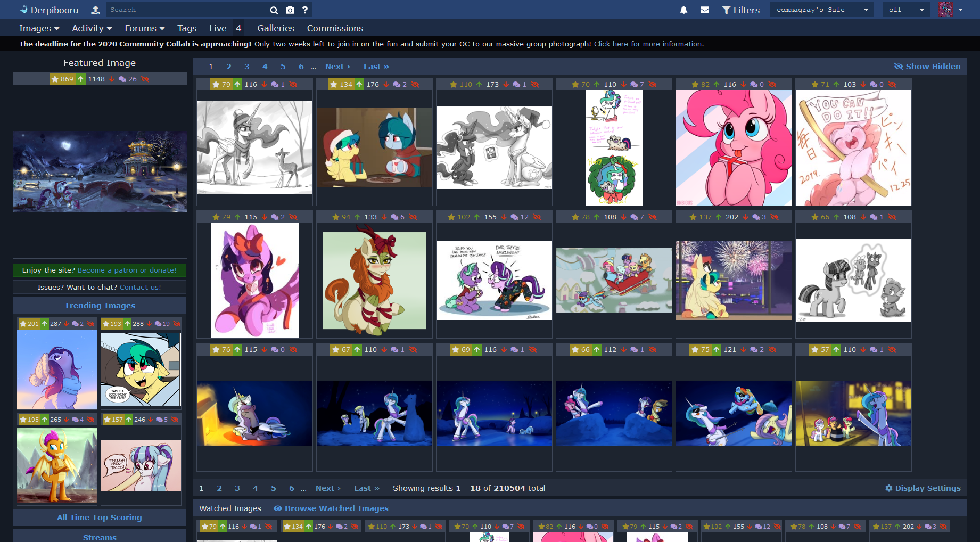980x542 pixels.
Task: Favorite the fireworks image with 137 faves
Action: 701,217
